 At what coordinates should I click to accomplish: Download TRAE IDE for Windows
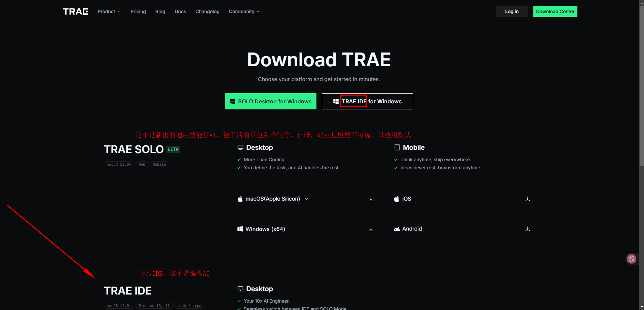pyautogui.click(x=368, y=101)
